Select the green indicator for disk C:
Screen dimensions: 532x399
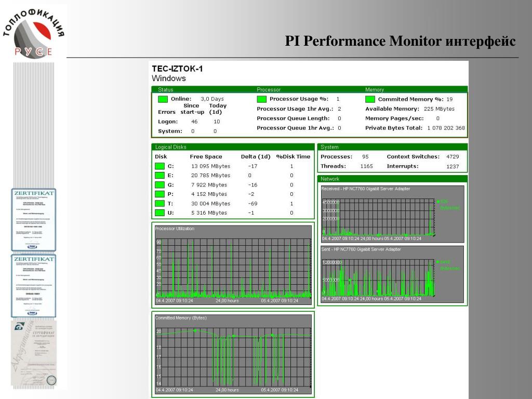(159, 166)
